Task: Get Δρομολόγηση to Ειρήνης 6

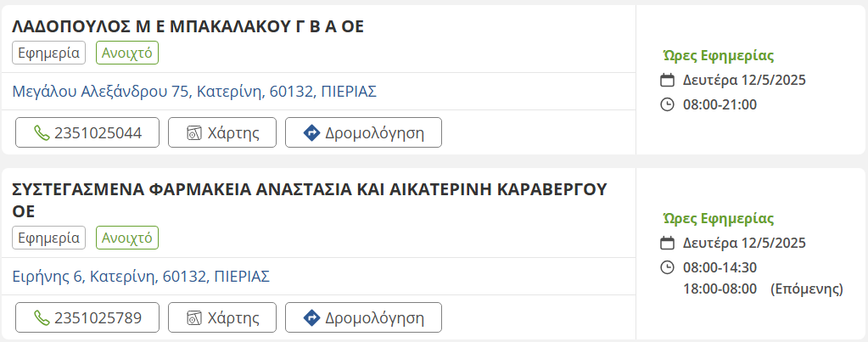Action: tap(363, 317)
